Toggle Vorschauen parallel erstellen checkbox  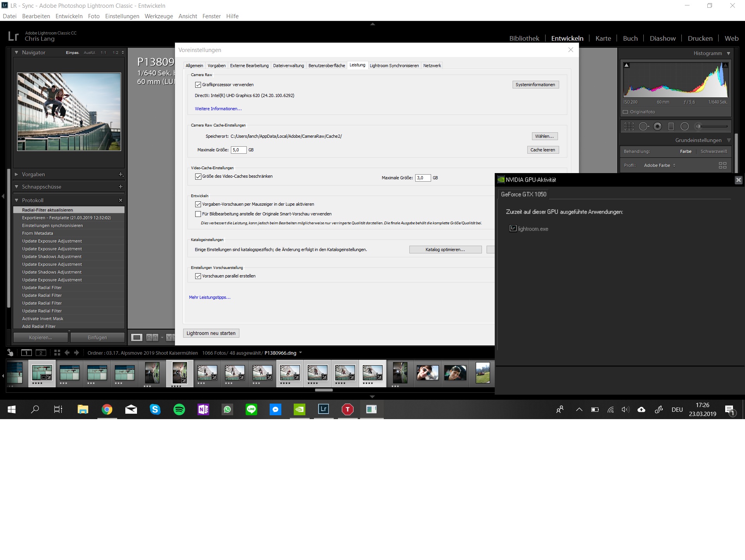click(198, 276)
